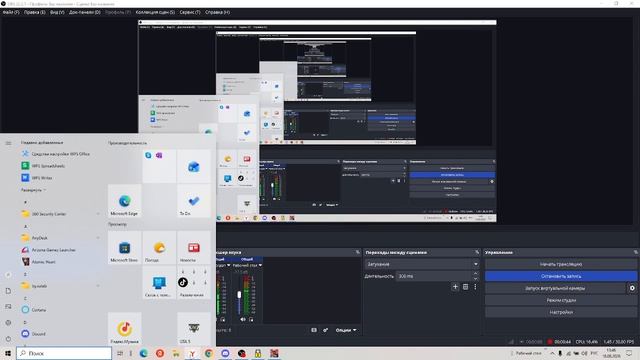Open the Яндекс Музыка tile
Viewport: 640px width, 360px height.
tap(124, 329)
